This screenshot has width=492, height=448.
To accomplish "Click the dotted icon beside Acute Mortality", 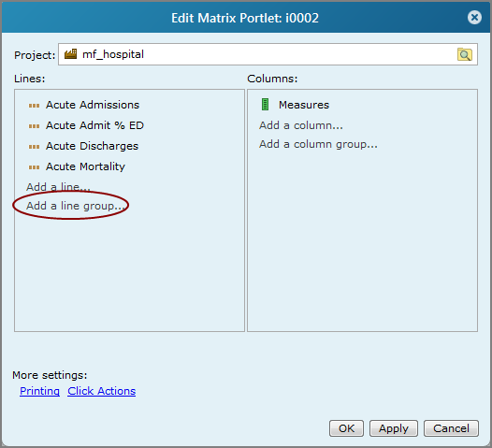I will click(x=34, y=167).
